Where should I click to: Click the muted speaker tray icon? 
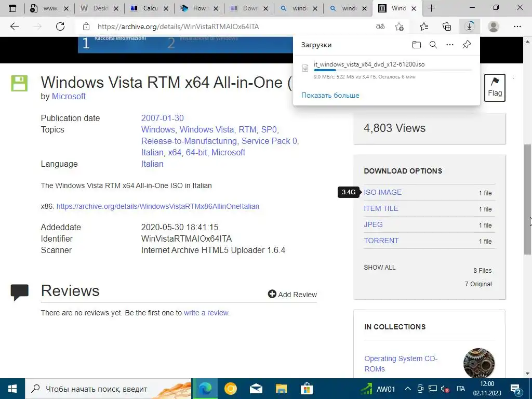[445, 389]
